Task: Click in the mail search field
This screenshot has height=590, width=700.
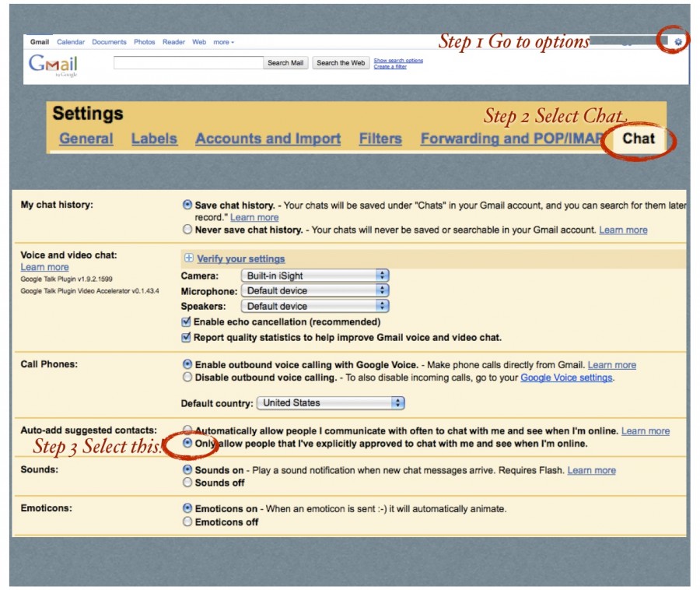Action: point(188,63)
